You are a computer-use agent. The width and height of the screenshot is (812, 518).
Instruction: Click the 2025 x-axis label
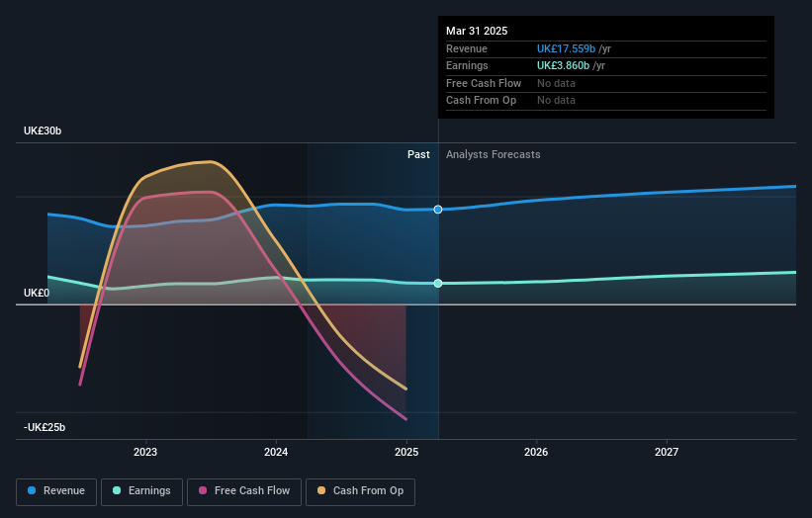coord(406,453)
